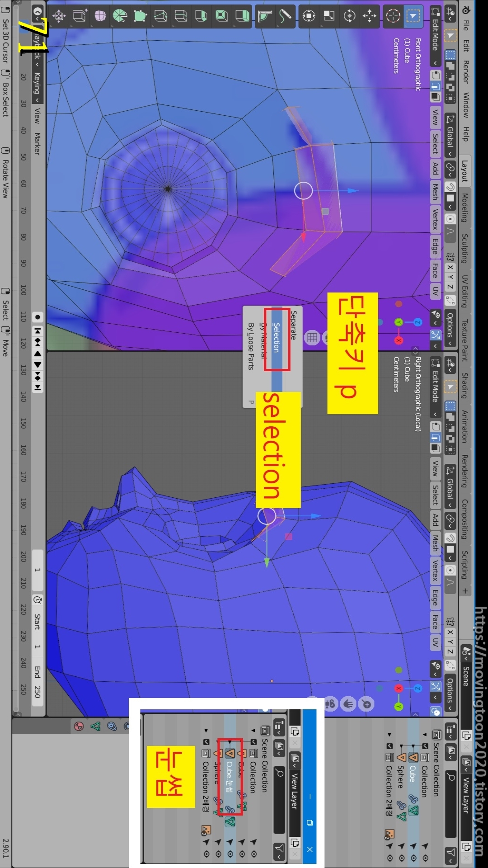Click the timeline frame ruler at frame 100
The image size is (488, 868).
23,290
